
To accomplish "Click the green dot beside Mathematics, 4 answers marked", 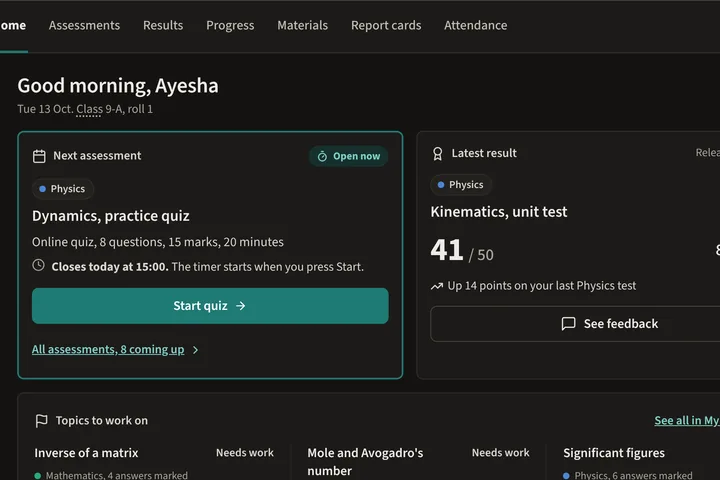I will pos(38,475).
